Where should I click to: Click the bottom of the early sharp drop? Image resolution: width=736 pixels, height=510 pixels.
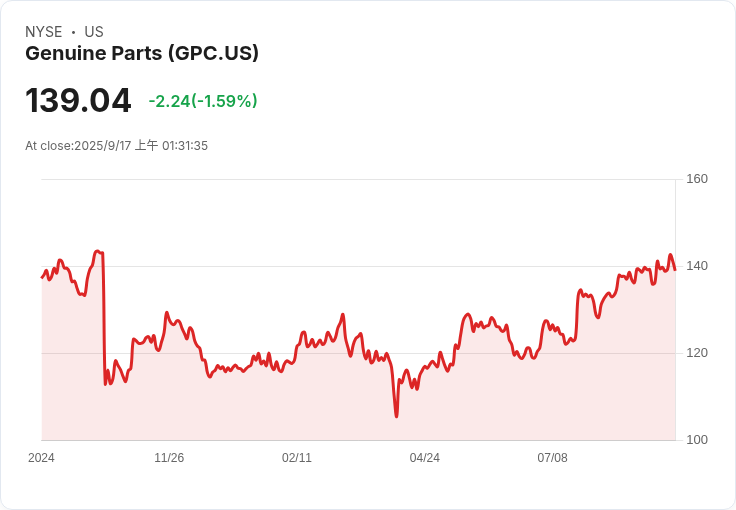point(106,385)
